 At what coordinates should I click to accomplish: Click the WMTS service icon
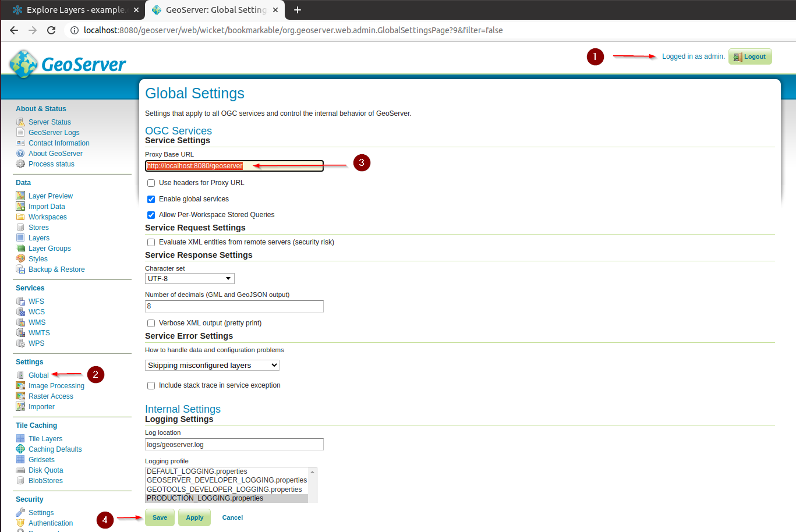click(x=20, y=333)
